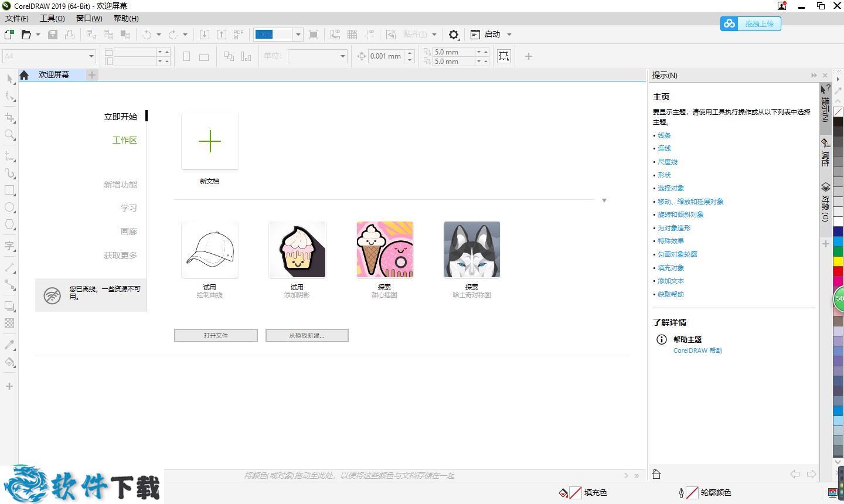This screenshot has width=844, height=504.
Task: Click the 拖拽上传 cloud upload button
Action: pyautogui.click(x=751, y=23)
